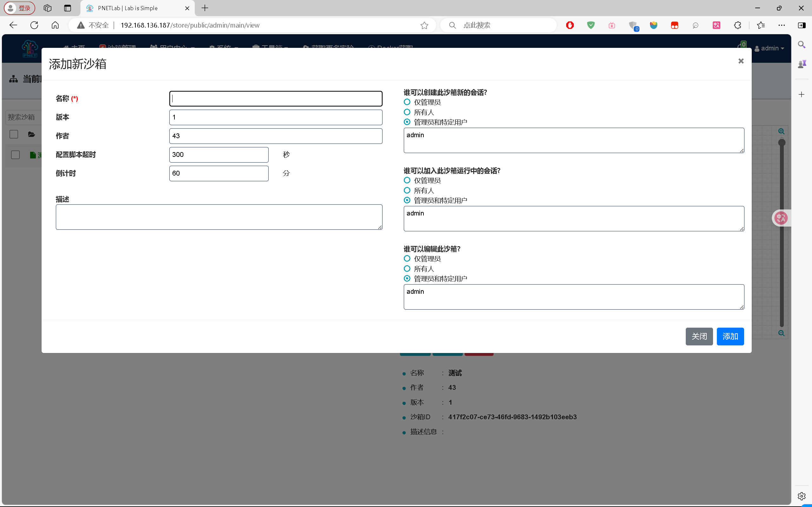812x507 pixels.
Task: Click the 名称 name input field
Action: [x=275, y=99]
